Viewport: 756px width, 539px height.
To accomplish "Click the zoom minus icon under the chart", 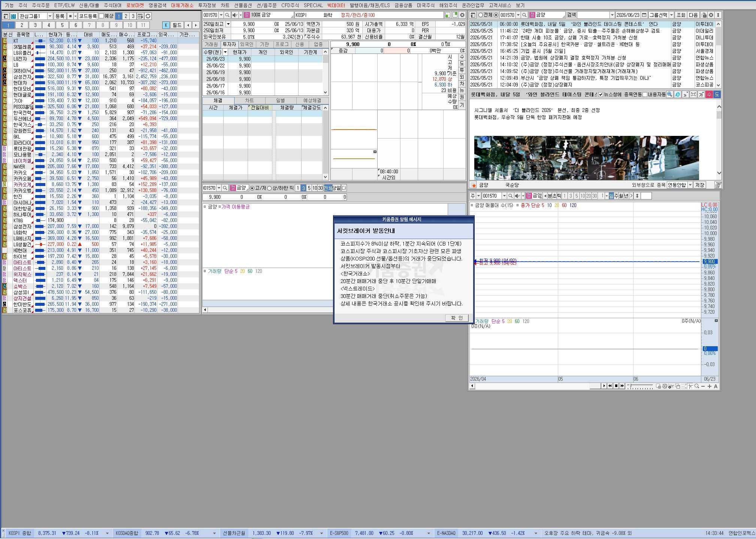I will point(703,386).
